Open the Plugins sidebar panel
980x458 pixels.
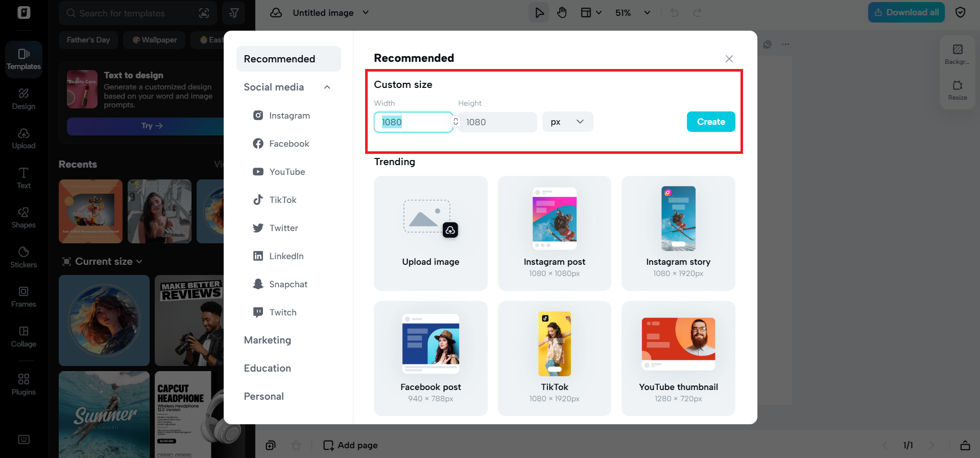(23, 385)
